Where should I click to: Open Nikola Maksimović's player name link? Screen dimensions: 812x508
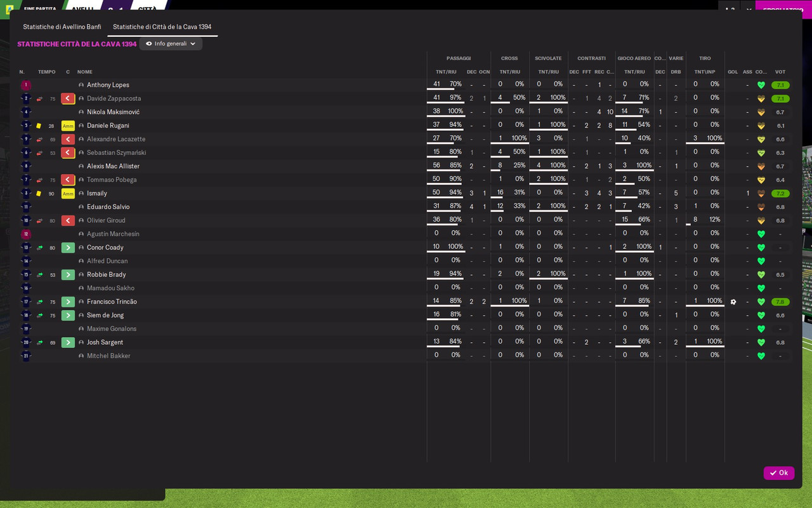[x=113, y=112]
